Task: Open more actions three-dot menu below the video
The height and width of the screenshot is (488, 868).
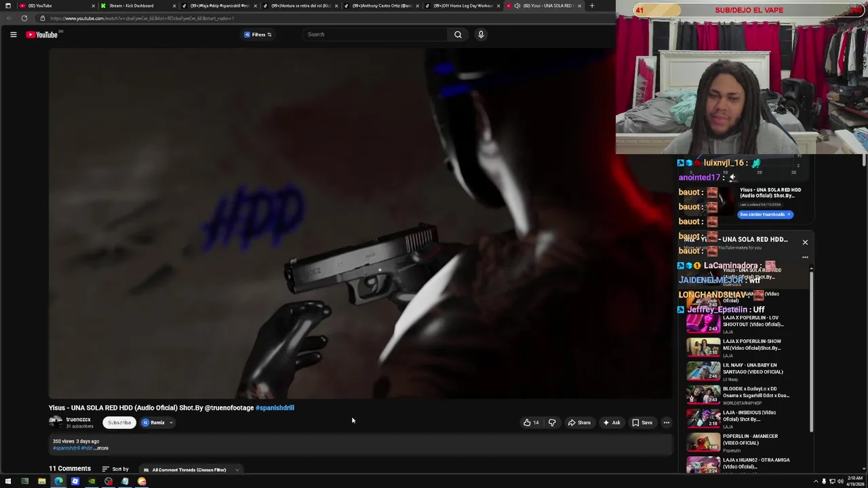Action: click(x=667, y=423)
